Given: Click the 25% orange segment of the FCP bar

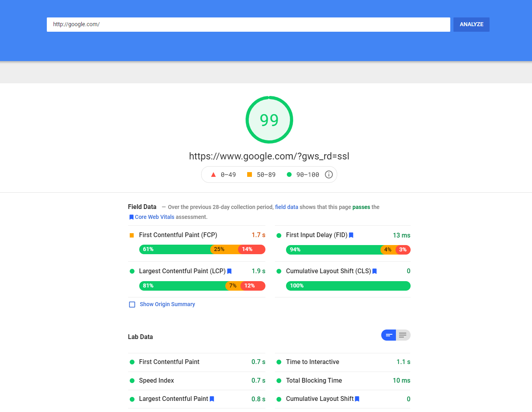Looking at the screenshot, I should tap(224, 249).
